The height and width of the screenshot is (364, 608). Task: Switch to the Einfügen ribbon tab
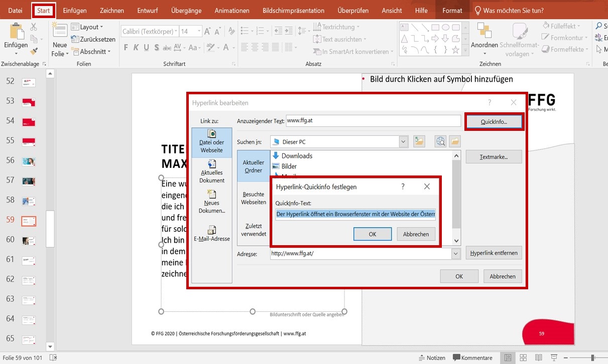coord(75,10)
